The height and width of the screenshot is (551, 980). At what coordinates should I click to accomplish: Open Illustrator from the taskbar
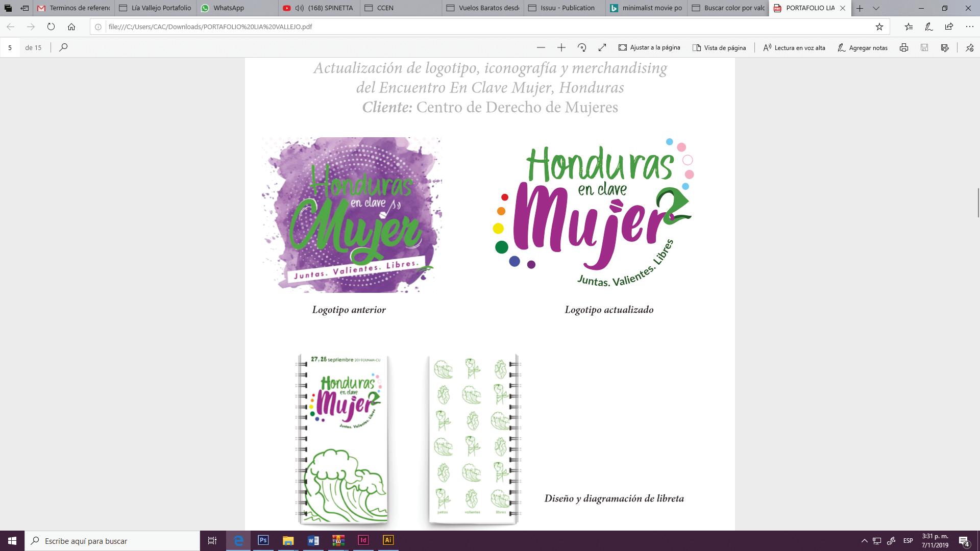click(x=388, y=540)
